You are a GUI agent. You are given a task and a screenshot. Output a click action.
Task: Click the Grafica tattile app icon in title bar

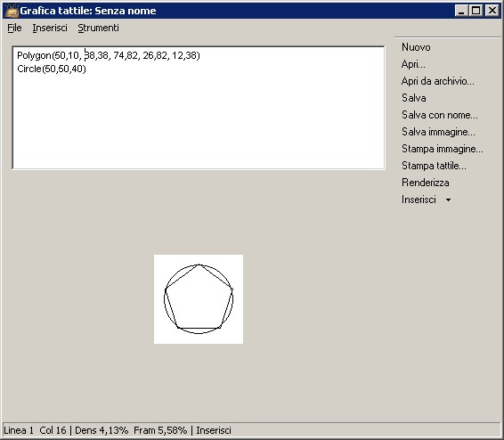click(x=11, y=11)
